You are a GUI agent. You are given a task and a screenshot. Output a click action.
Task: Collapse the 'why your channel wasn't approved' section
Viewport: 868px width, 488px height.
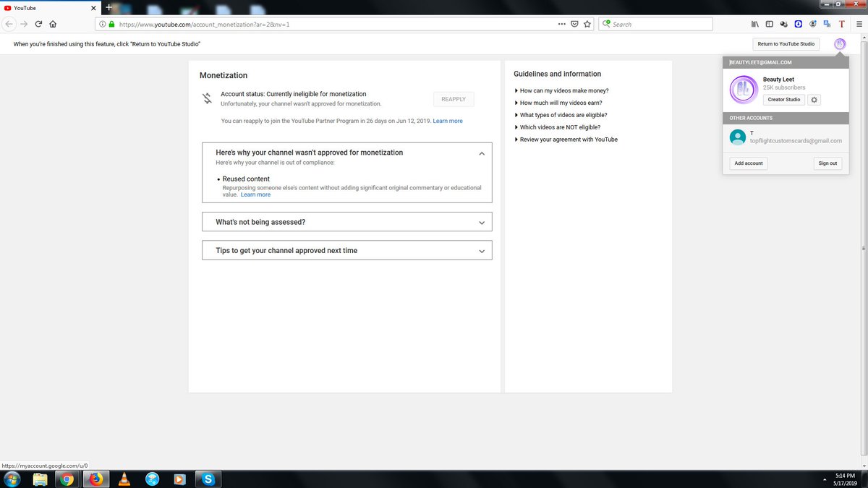click(482, 153)
